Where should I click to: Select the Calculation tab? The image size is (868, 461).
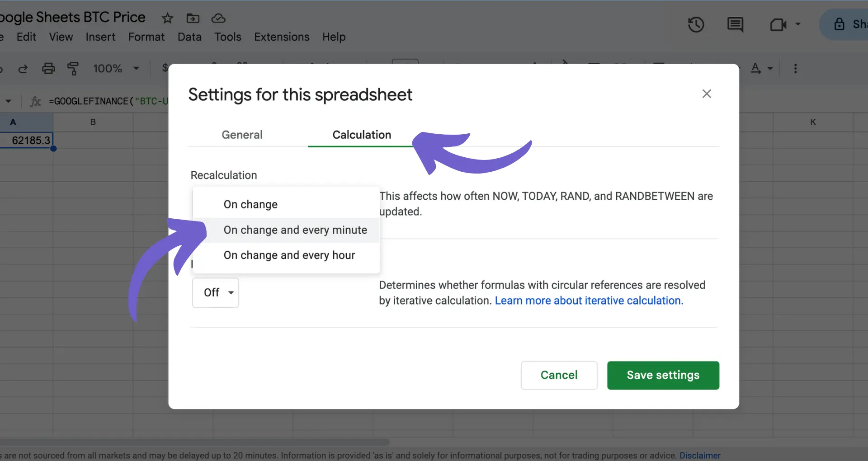click(362, 135)
